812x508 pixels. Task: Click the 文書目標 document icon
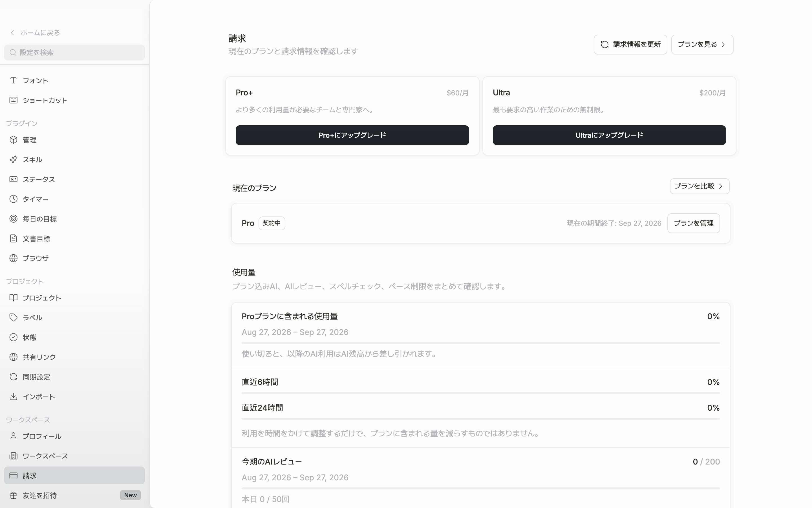(x=14, y=238)
